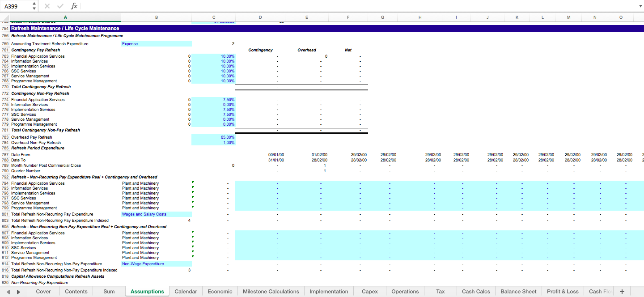Select column E header
Image resolution: width=644 pixels, height=297 pixels.
pyautogui.click(x=307, y=17)
